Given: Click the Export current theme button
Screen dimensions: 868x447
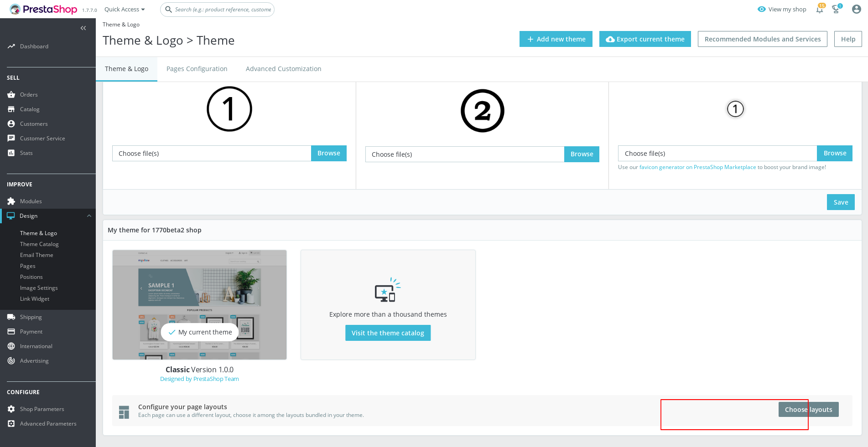Looking at the screenshot, I should pyautogui.click(x=645, y=39).
